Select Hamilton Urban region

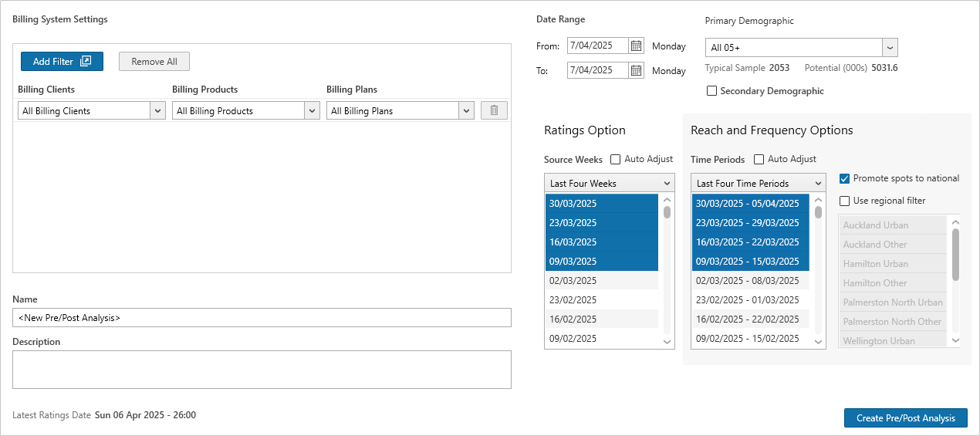(893, 264)
